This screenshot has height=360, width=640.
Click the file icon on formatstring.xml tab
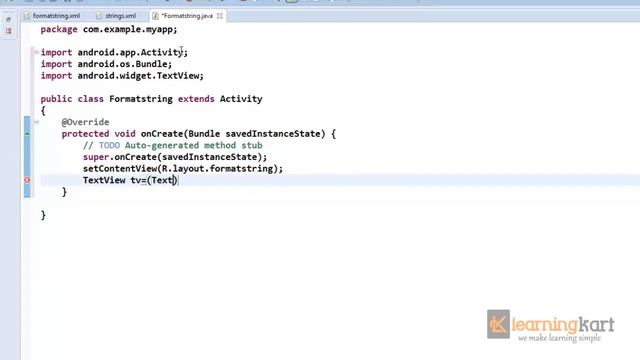point(27,16)
